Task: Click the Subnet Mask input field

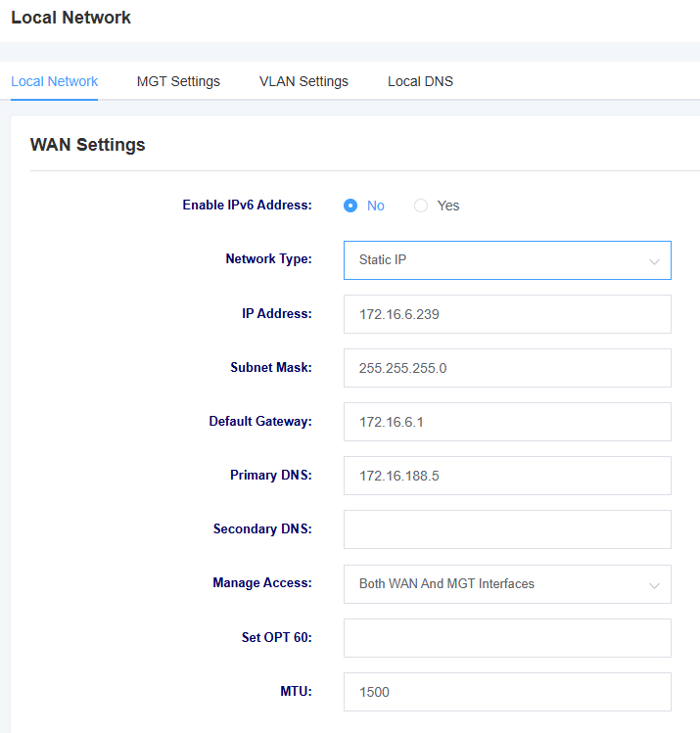Action: pos(507,368)
